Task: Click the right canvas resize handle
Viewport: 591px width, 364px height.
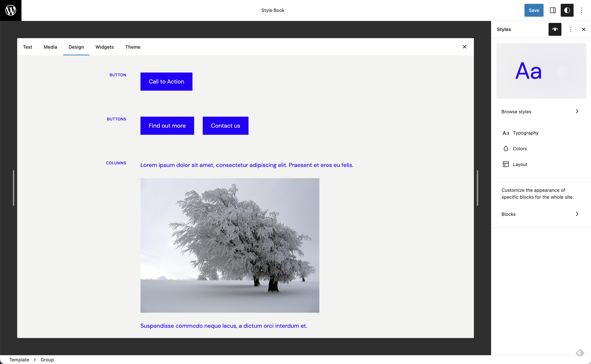Action: 477,188
